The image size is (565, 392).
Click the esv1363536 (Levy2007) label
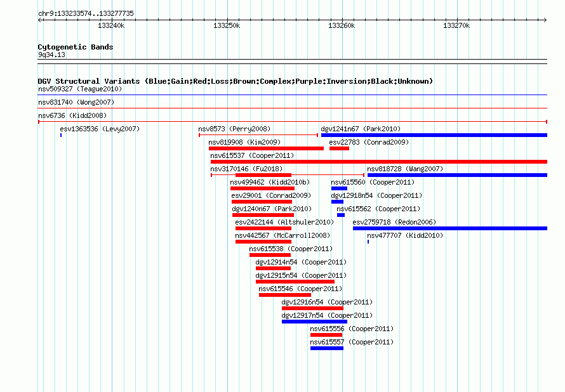[100, 129]
